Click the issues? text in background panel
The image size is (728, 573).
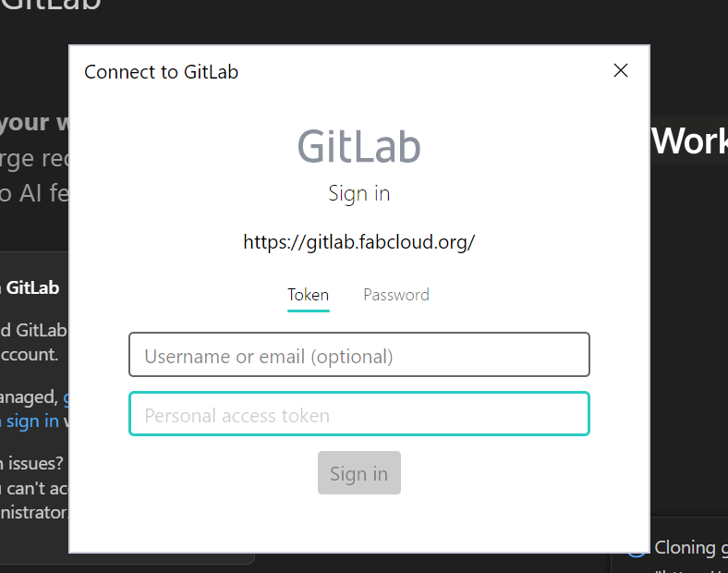point(33,464)
